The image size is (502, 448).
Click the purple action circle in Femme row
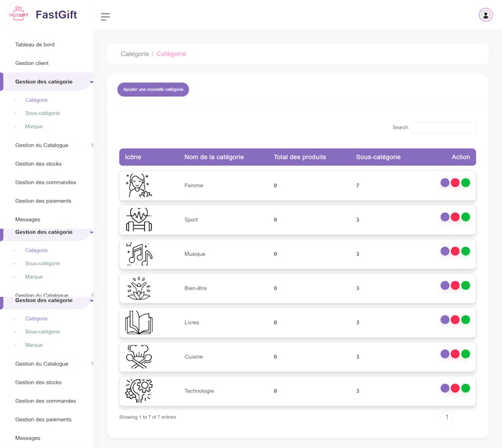pos(445,182)
